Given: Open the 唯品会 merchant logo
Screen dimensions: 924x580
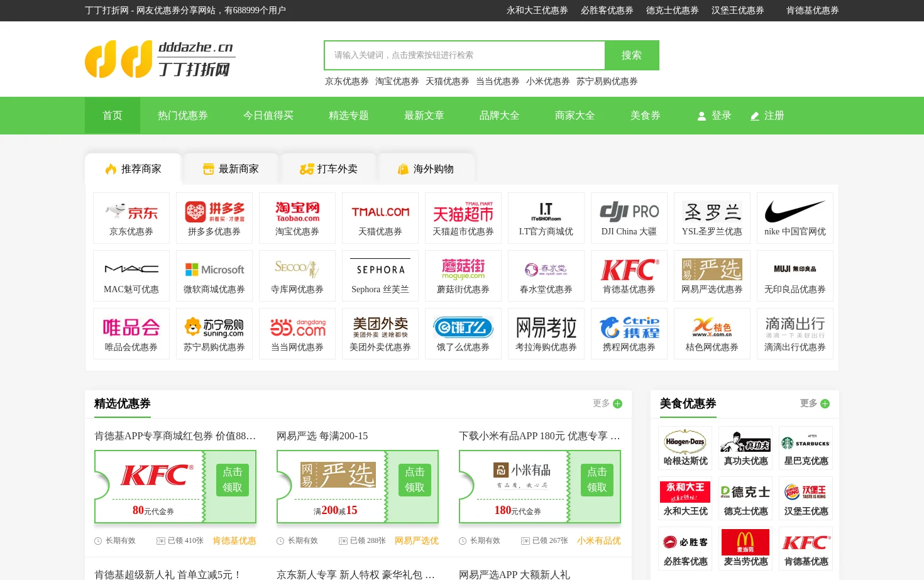Looking at the screenshot, I should click(131, 327).
